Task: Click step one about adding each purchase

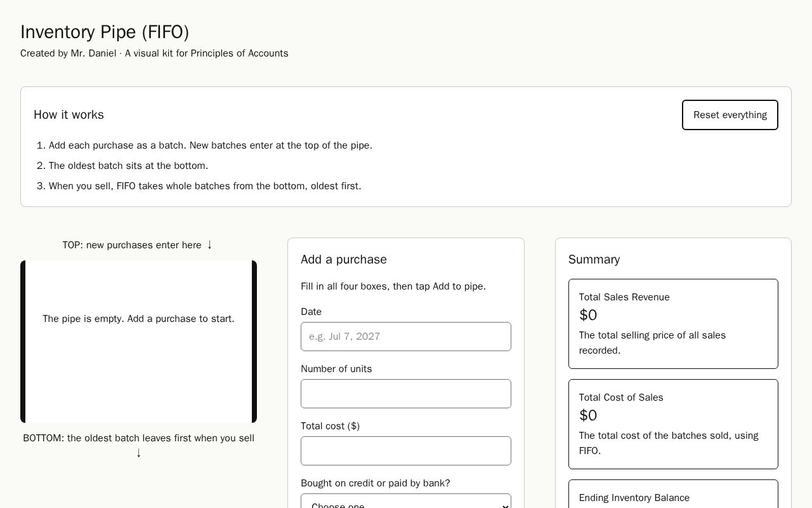Action: click(x=211, y=145)
